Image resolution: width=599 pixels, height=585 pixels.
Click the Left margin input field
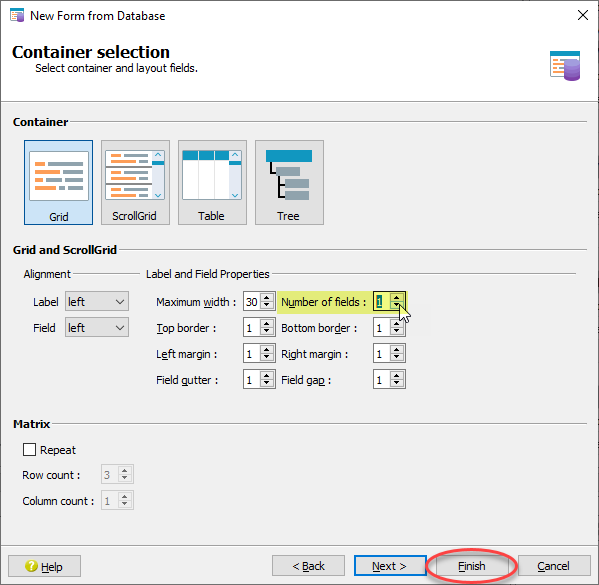[252, 354]
